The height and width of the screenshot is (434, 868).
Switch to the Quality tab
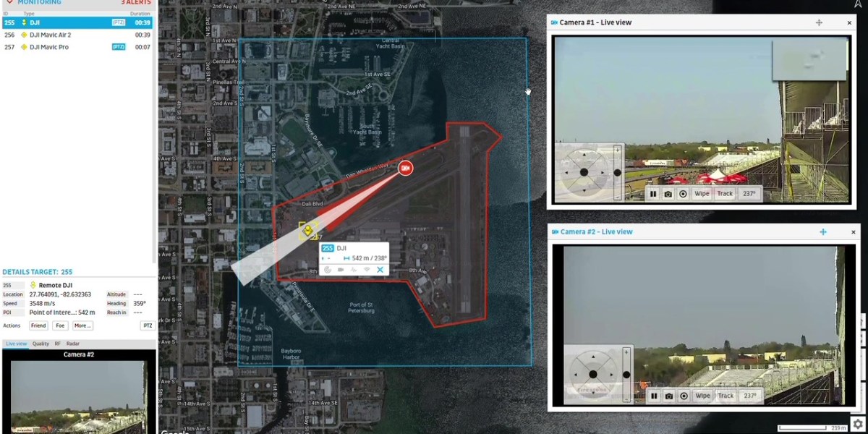pyautogui.click(x=41, y=344)
